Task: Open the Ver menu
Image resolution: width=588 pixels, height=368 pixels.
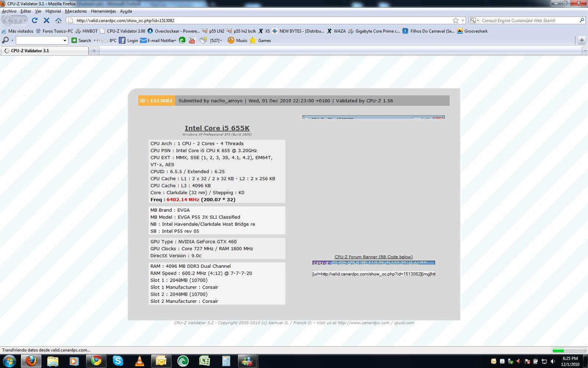Action: pos(38,11)
